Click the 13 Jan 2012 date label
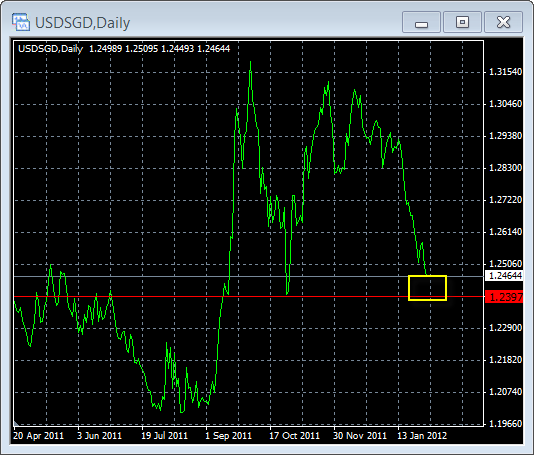The width and height of the screenshot is (534, 455). click(x=422, y=436)
